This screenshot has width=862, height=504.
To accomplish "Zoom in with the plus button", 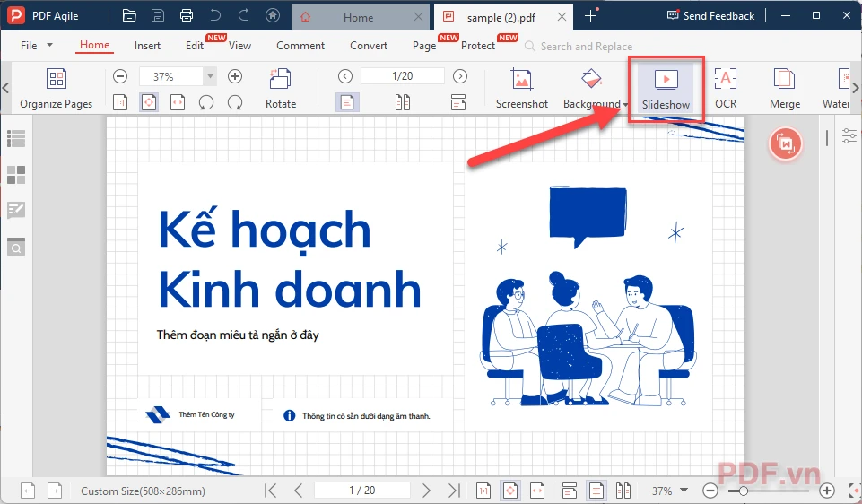I will [235, 76].
